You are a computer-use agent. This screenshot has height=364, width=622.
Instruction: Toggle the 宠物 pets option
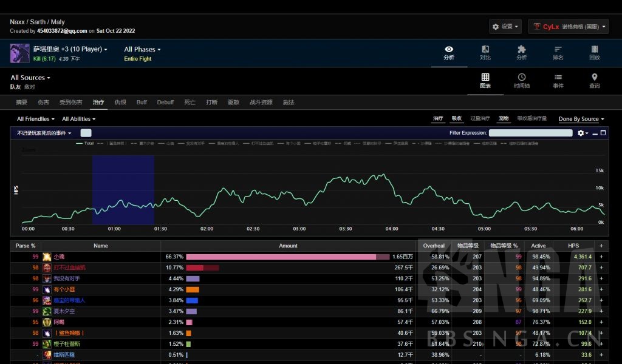point(504,119)
